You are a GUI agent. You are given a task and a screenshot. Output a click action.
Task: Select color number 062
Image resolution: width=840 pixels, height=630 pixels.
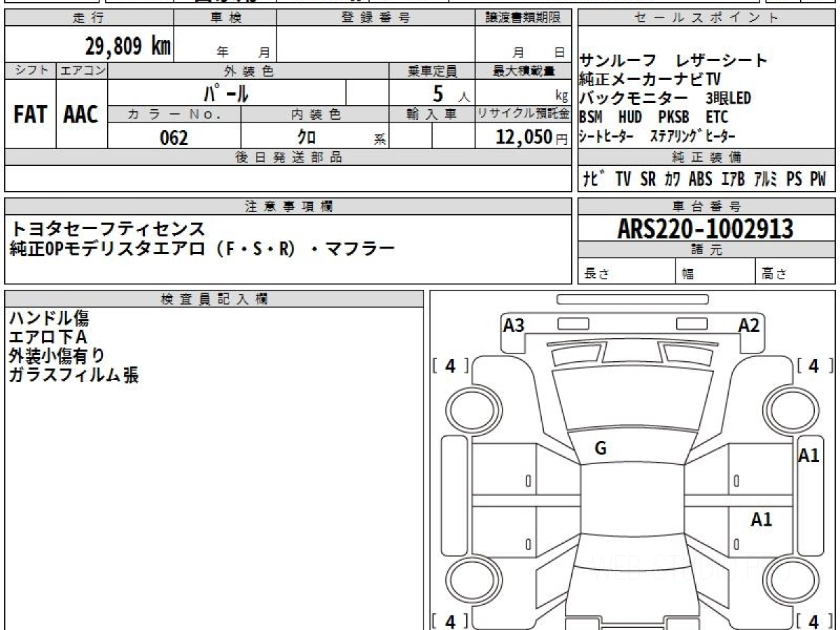click(174, 137)
